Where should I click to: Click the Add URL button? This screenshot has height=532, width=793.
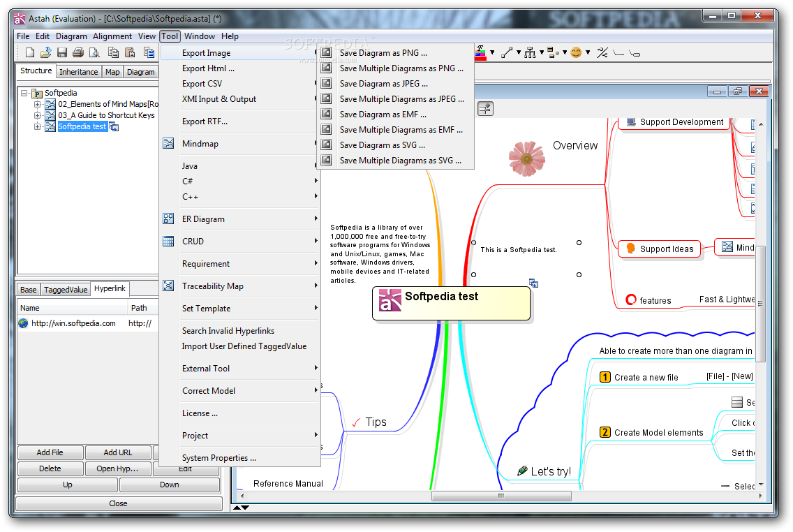[x=118, y=452]
